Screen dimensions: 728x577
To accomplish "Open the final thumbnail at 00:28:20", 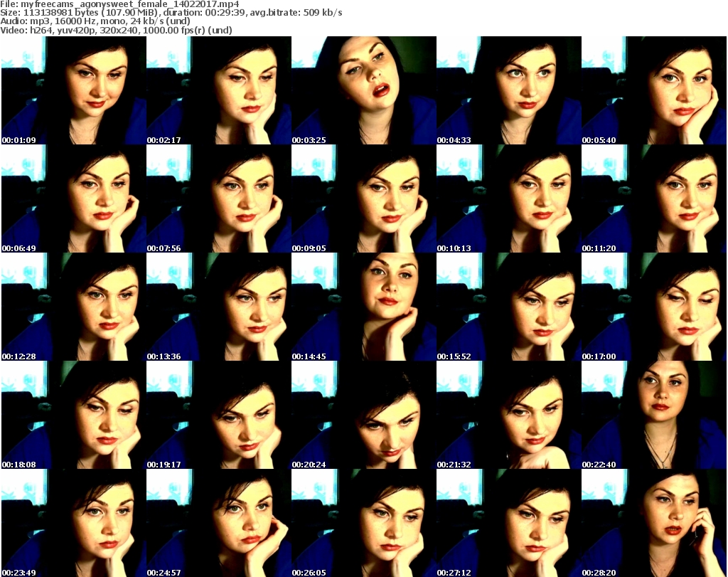I will [654, 523].
